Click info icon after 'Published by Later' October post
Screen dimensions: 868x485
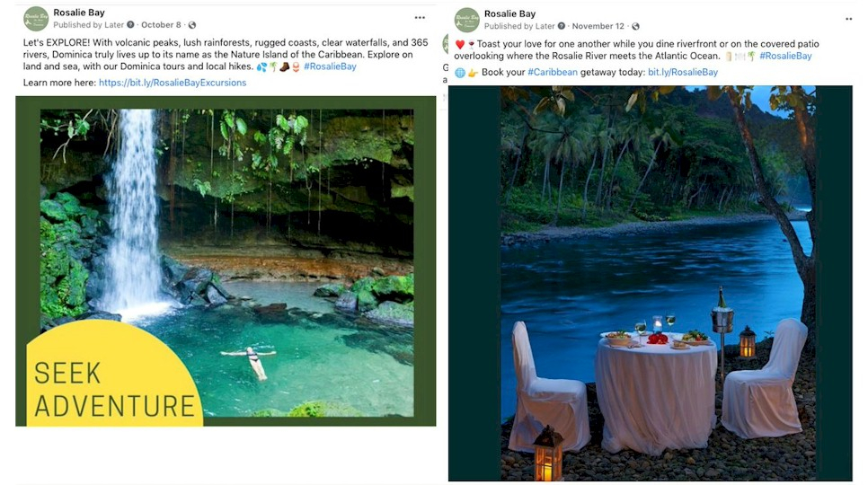[x=130, y=25]
